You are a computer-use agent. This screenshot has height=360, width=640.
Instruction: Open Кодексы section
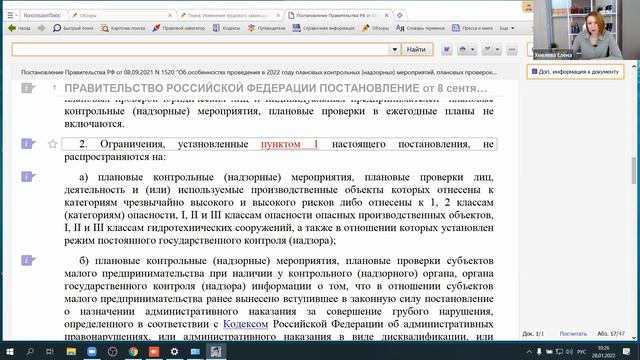pos(227,28)
